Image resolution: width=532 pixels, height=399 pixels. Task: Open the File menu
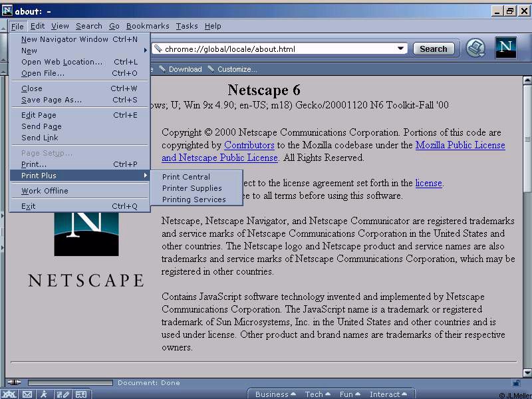click(17, 26)
